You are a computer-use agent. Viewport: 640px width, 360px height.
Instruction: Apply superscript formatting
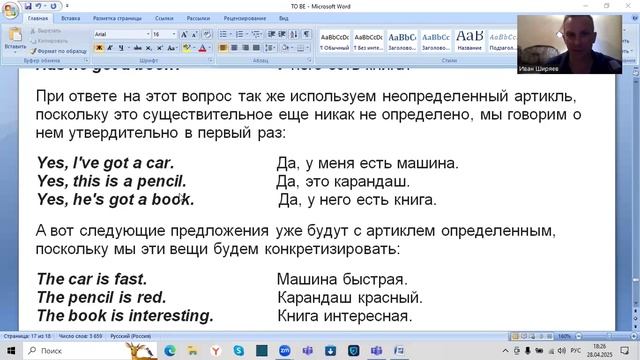click(x=160, y=48)
